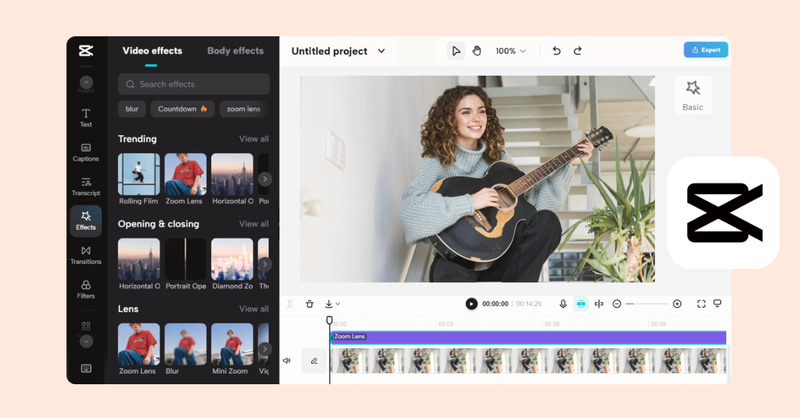Open the 100% zoom level dropdown
The image size is (800, 418).
point(511,51)
